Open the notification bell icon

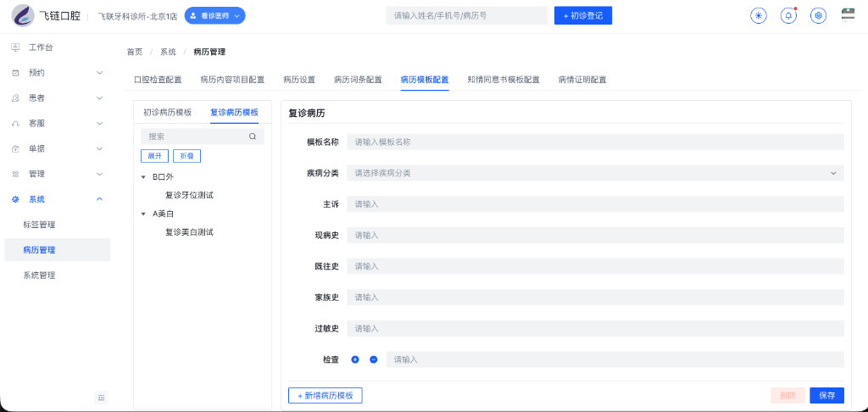788,15
